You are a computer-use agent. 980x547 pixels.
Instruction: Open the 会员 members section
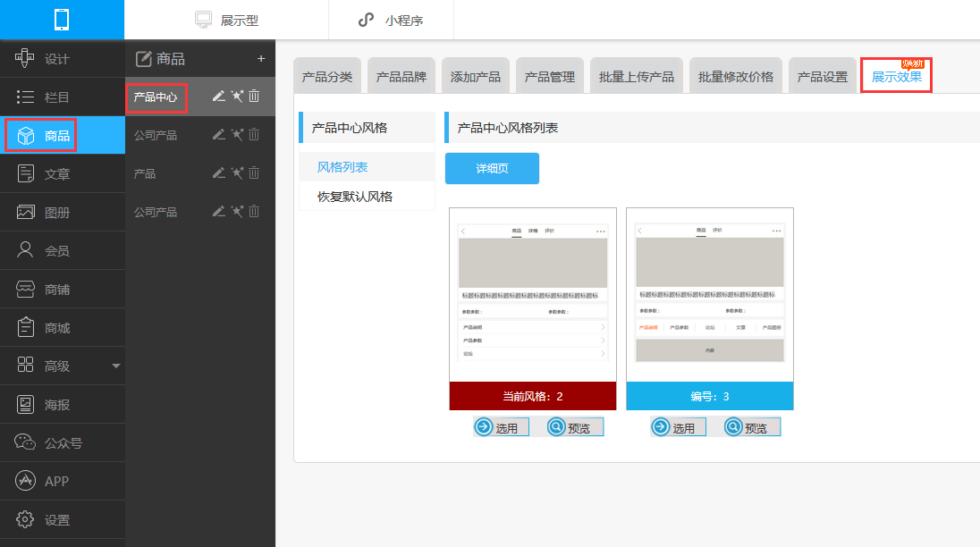63,250
